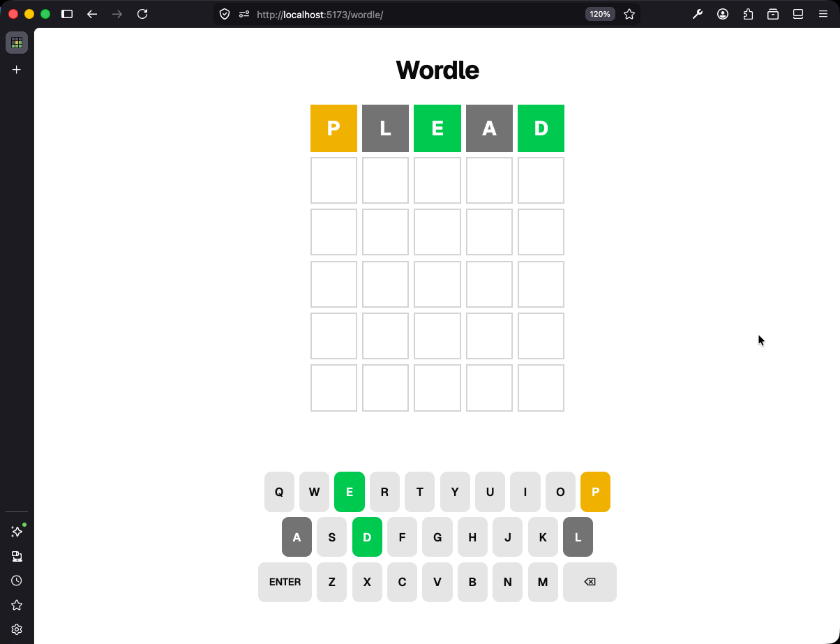The width and height of the screenshot is (840, 644).
Task: Add a new tab with plus icon
Action: (x=17, y=70)
